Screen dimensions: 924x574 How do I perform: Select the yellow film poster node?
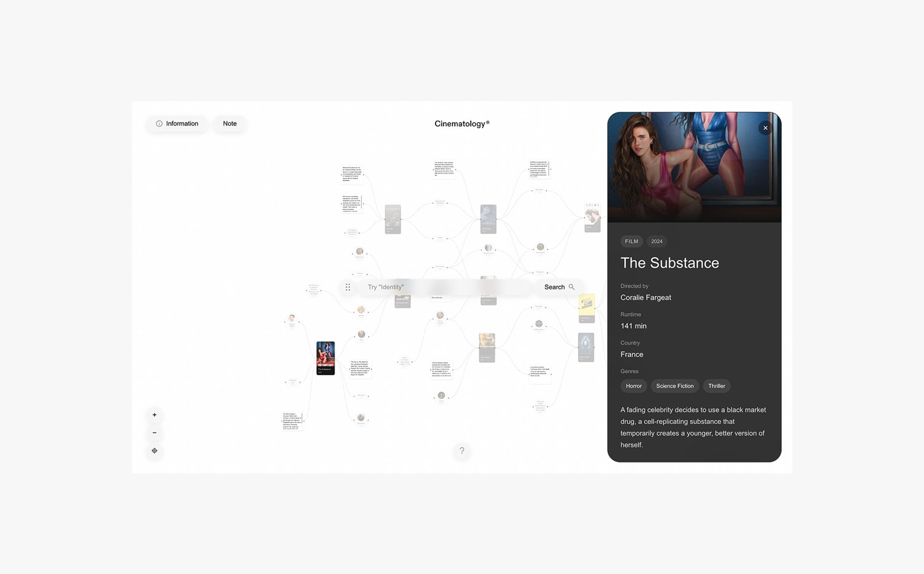(x=587, y=308)
